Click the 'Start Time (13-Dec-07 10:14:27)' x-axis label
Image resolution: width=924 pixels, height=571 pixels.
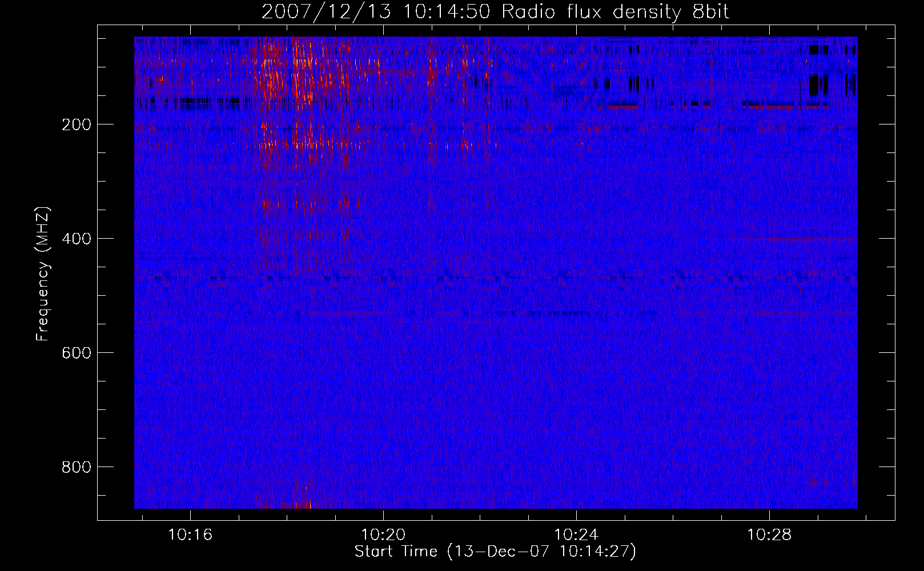pos(495,551)
